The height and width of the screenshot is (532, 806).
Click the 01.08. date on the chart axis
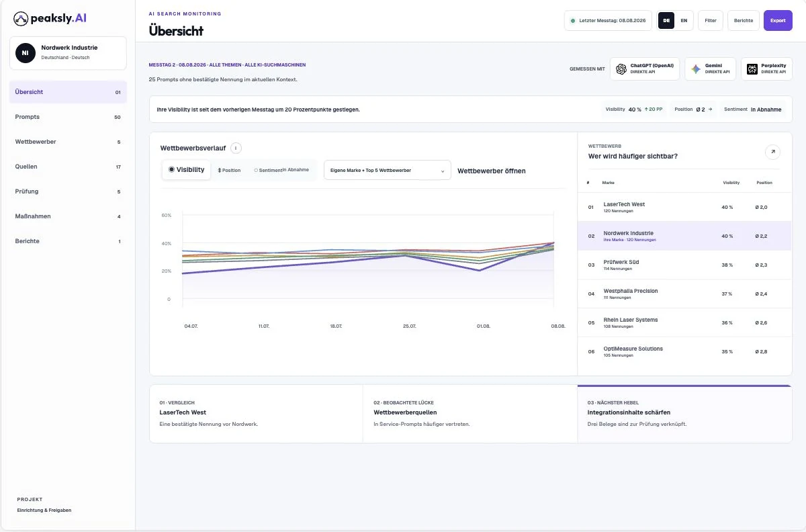[484, 326]
